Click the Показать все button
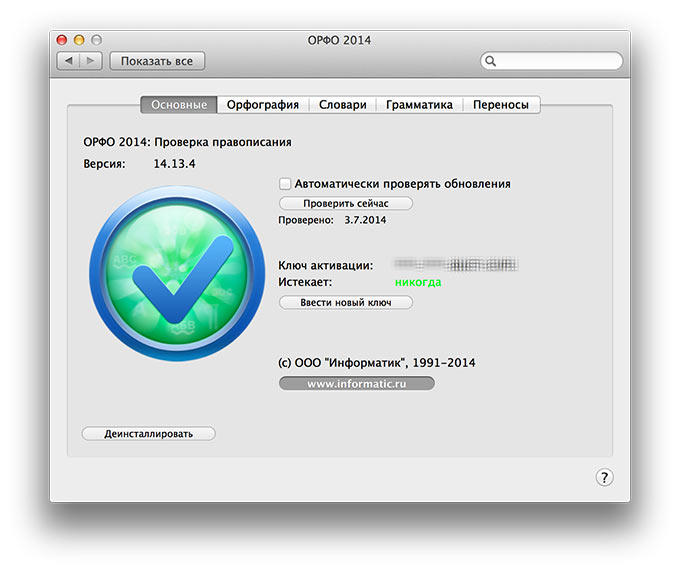Image resolution: width=680 pixels, height=571 pixels. click(x=157, y=61)
